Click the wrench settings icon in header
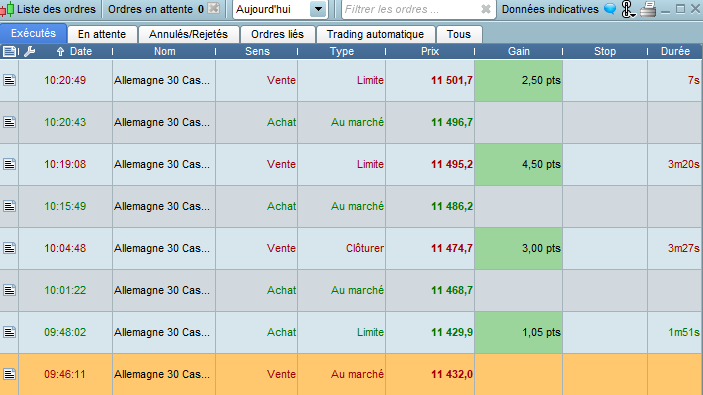 (x=30, y=52)
